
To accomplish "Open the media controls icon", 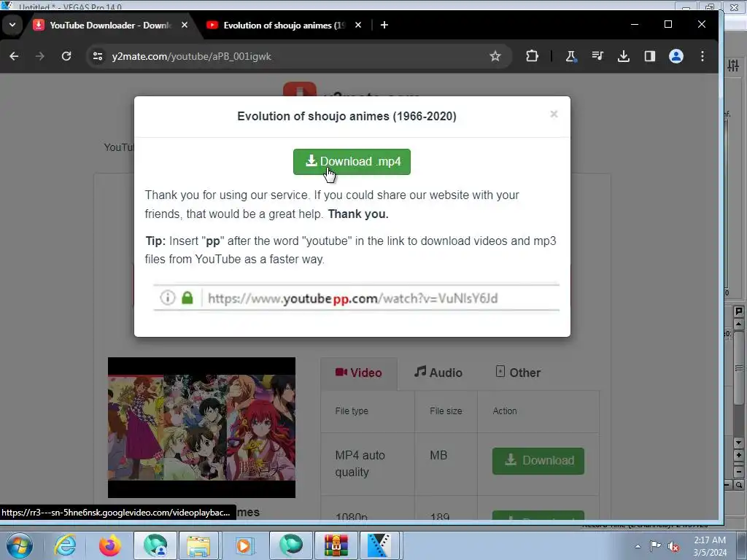I will pyautogui.click(x=597, y=56).
